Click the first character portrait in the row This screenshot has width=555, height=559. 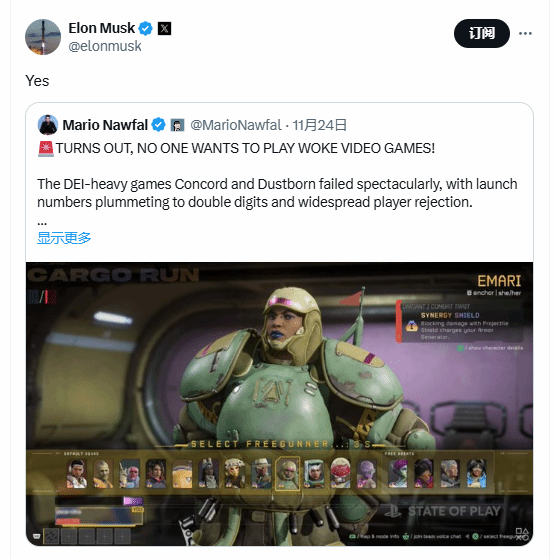click(x=77, y=473)
